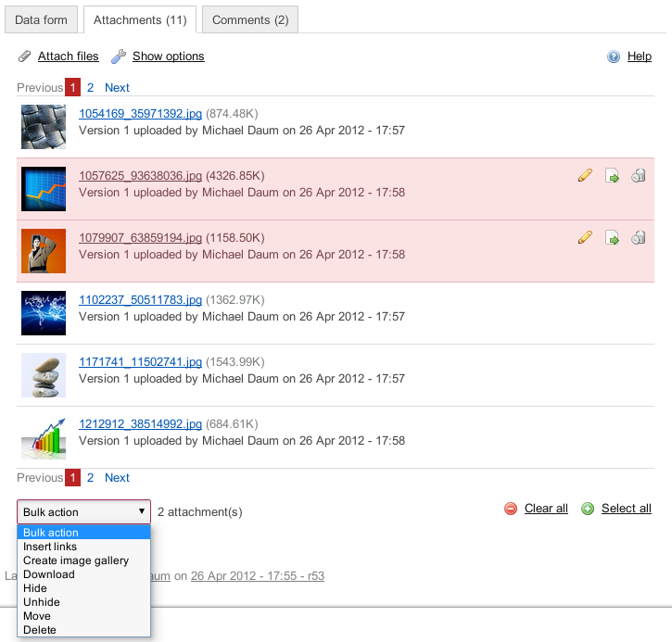Open the Comments (2) tab
Screen dimensions: 672x642
pyautogui.click(x=249, y=19)
